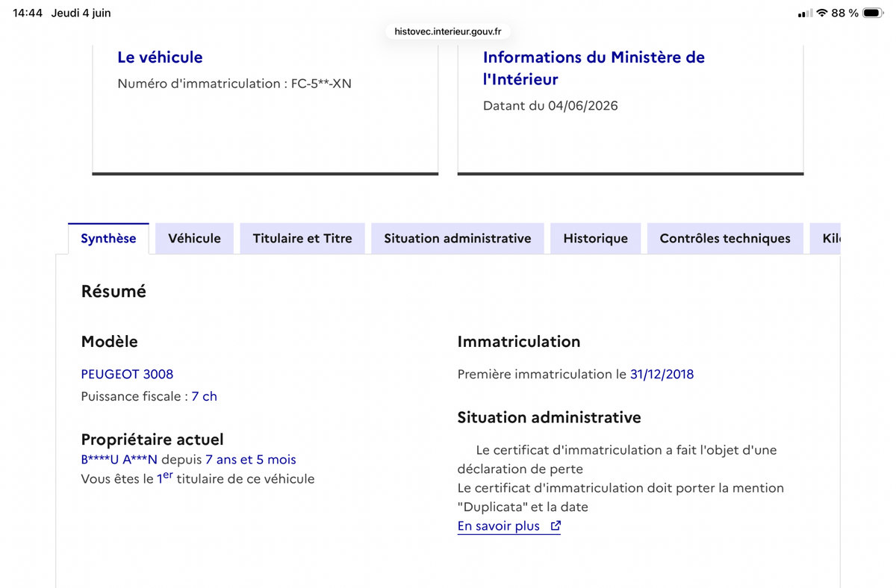Tap the 14:44 clock in status bar
The height and width of the screenshot is (588, 896).
click(28, 13)
